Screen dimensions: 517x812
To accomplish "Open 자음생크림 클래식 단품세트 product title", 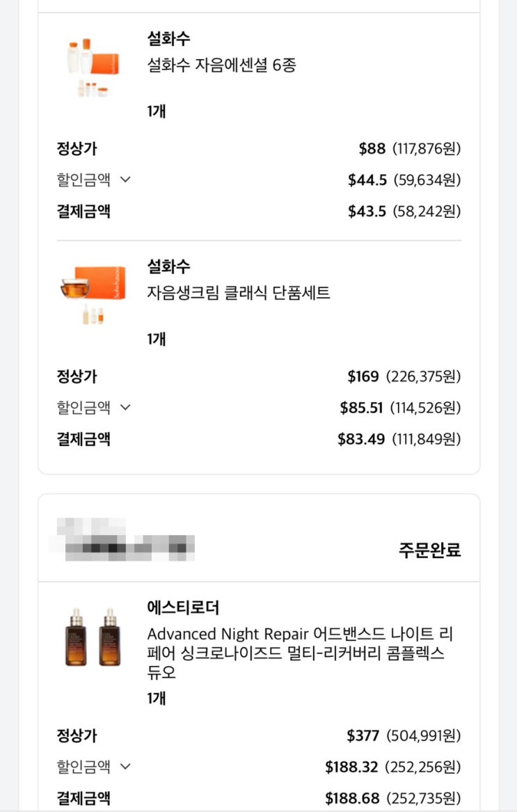I will 239,293.
